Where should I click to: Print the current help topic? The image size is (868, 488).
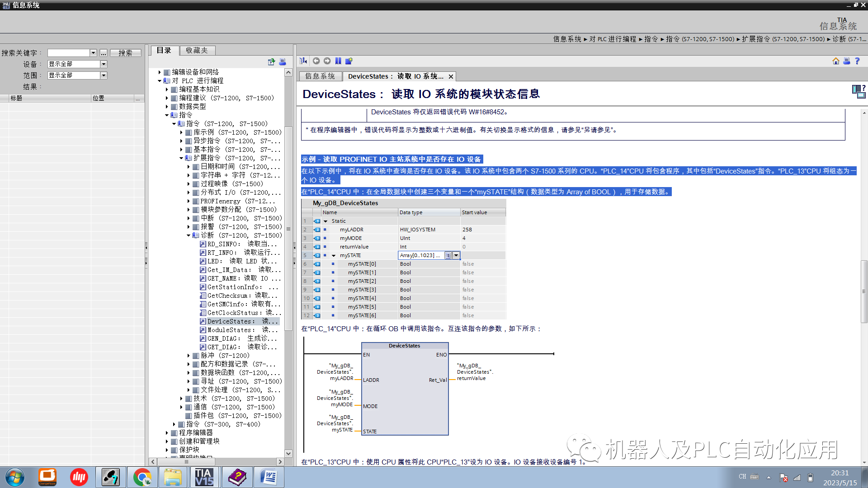[847, 61]
